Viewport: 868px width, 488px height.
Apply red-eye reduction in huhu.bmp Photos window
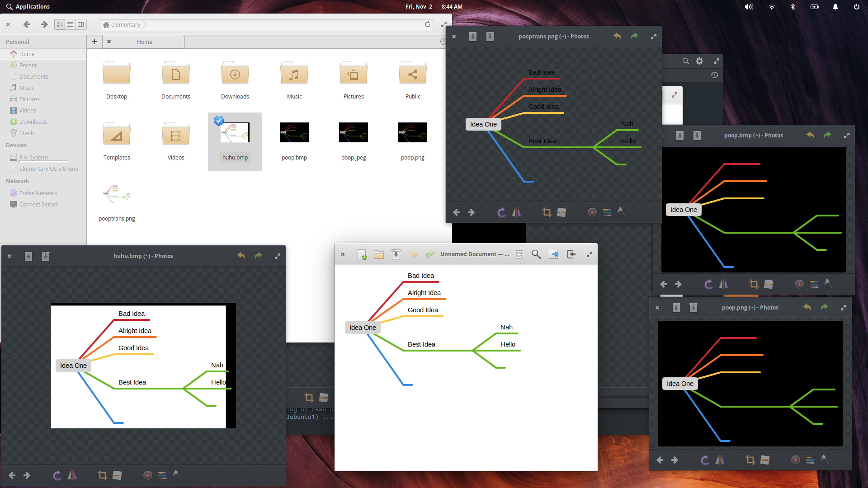point(147,475)
